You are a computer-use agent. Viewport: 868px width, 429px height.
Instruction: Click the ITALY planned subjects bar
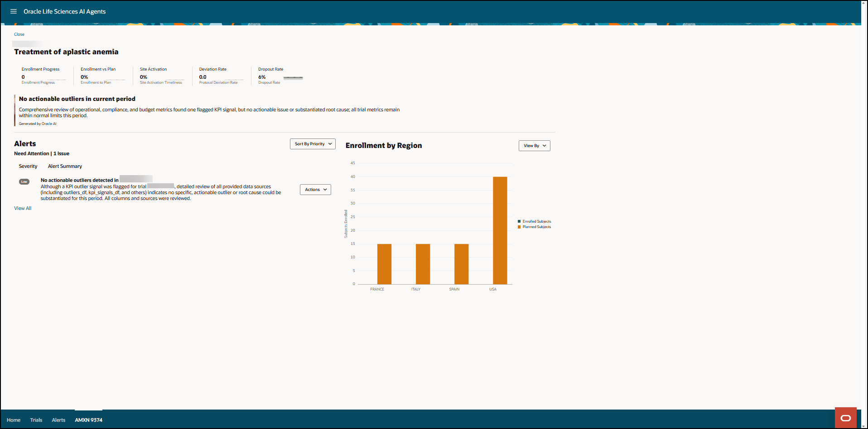423,264
